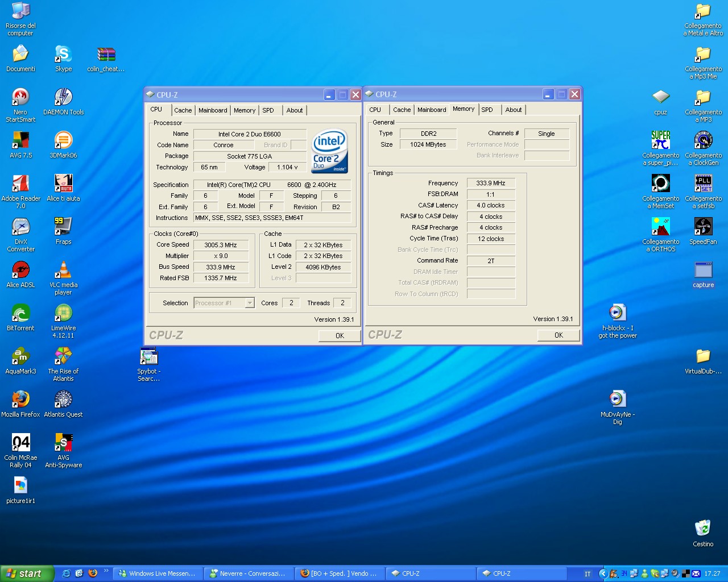The width and height of the screenshot is (728, 582).
Task: Select the capture file icon
Action: tap(703, 270)
